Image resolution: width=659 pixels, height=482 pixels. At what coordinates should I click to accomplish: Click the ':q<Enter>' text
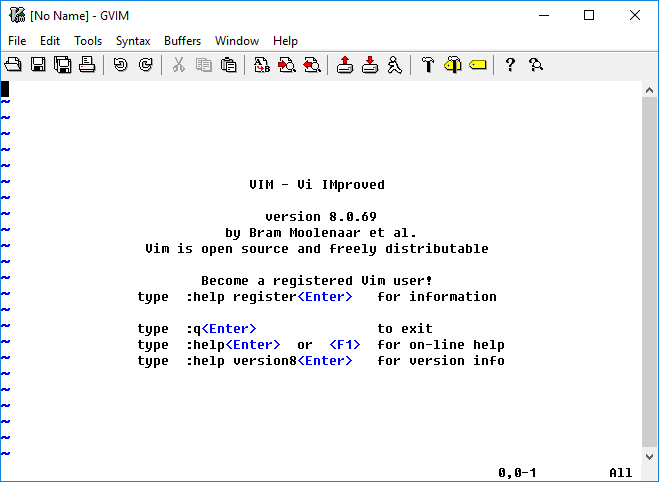[x=221, y=329]
